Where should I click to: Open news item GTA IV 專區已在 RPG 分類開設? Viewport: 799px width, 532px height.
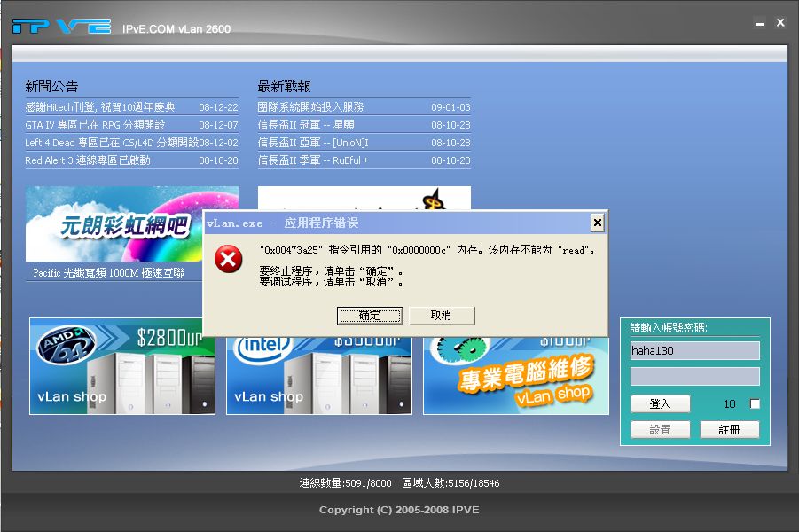tap(95, 125)
